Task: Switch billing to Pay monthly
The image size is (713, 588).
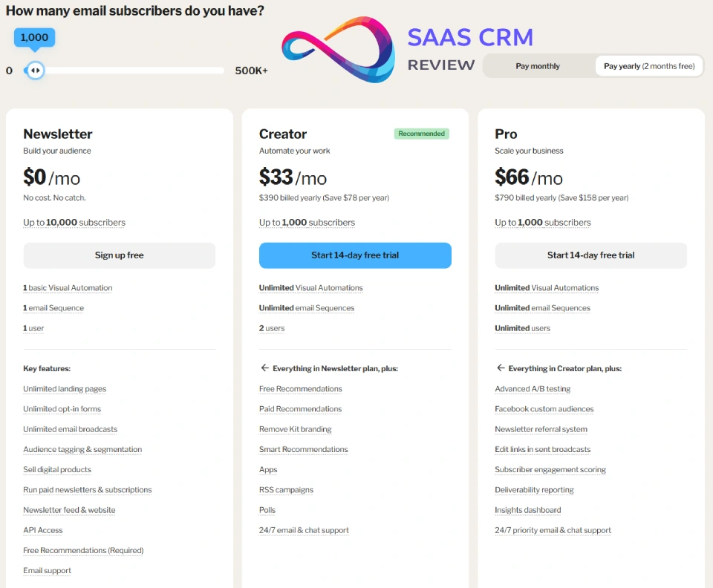Action: coord(538,66)
